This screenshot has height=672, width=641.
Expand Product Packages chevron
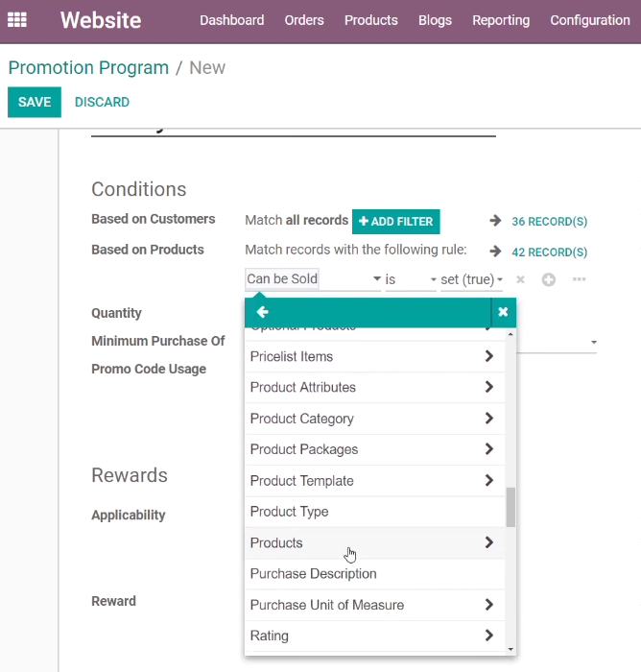pos(488,449)
